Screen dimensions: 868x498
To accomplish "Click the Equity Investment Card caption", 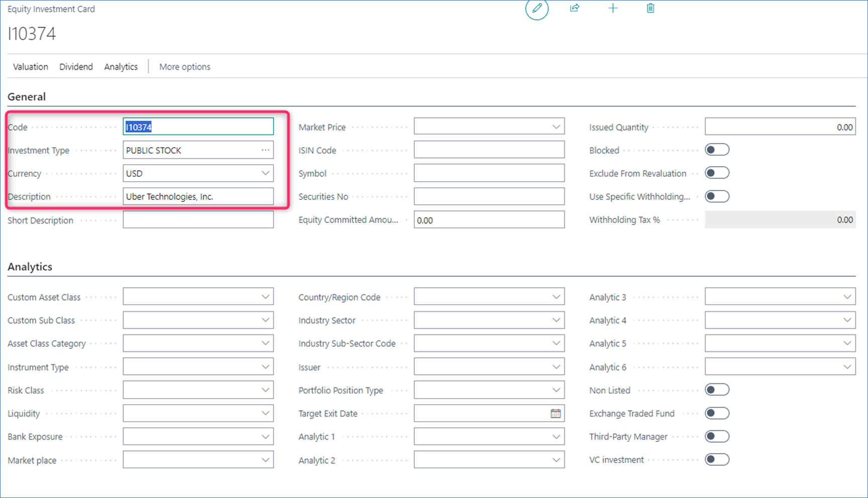I will 51,9.
